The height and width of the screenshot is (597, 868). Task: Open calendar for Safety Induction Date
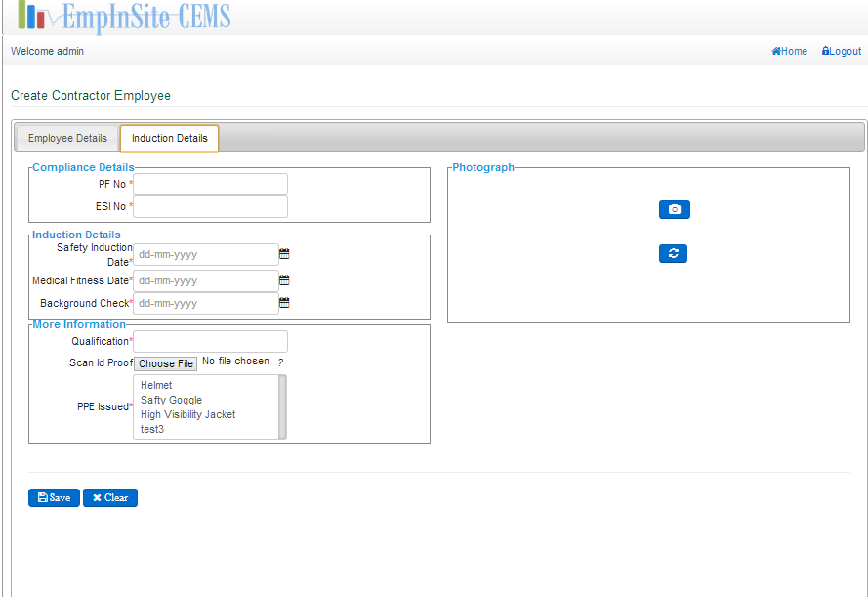click(x=284, y=254)
